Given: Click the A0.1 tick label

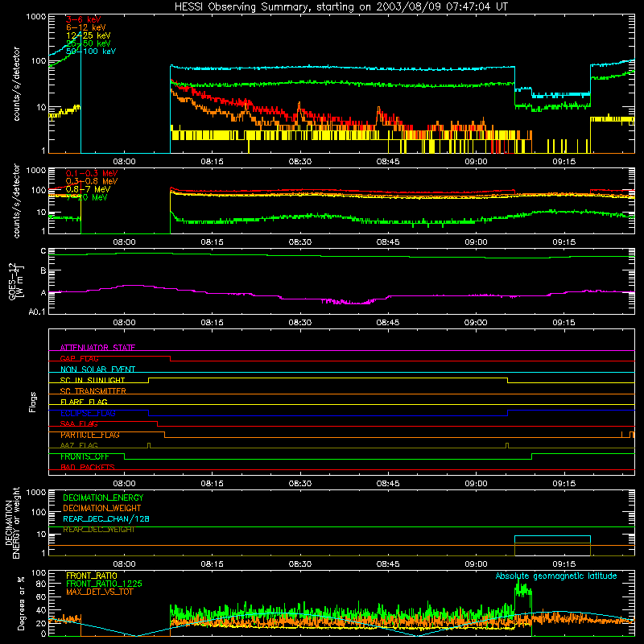Looking at the screenshot, I should [x=37, y=312].
